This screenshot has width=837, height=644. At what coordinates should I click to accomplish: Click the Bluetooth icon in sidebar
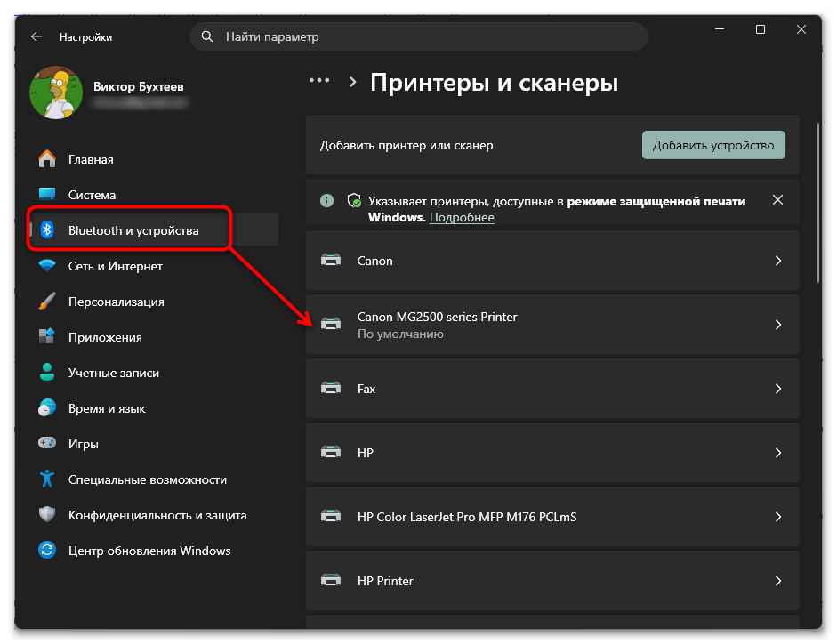tap(47, 230)
